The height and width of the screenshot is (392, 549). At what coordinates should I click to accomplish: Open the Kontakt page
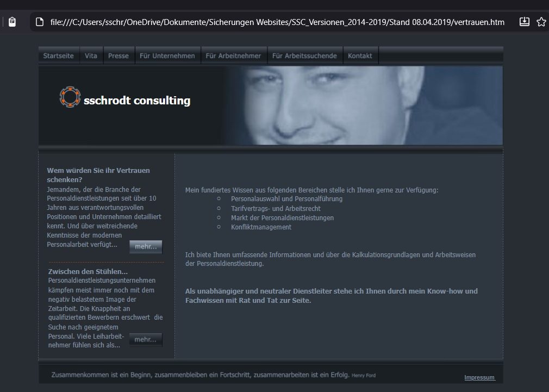tap(360, 55)
